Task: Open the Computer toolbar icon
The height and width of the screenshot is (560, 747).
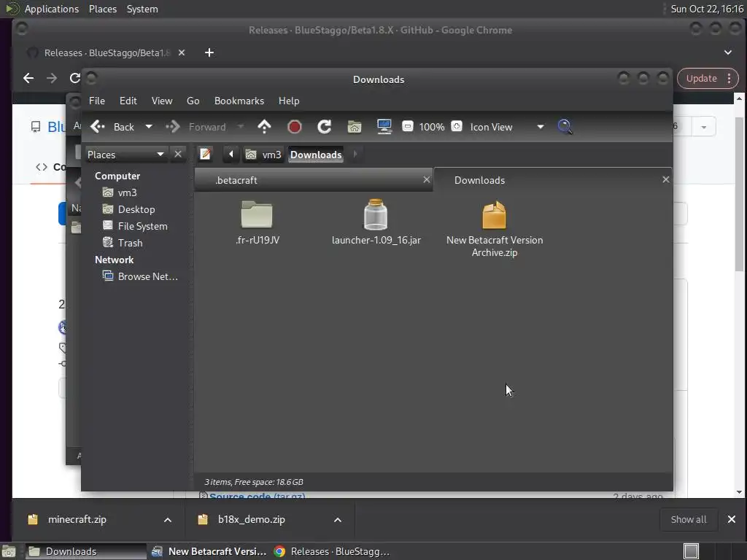Action: [x=384, y=127]
